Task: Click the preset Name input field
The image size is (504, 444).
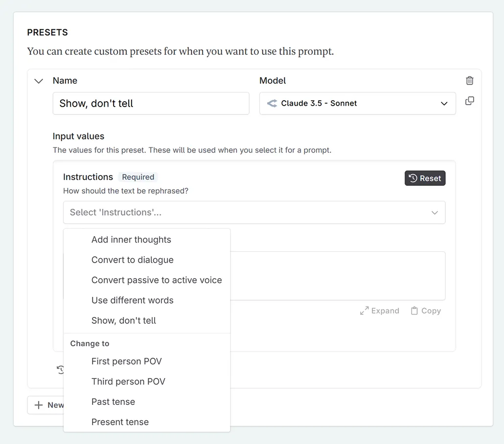Action: pos(151,104)
